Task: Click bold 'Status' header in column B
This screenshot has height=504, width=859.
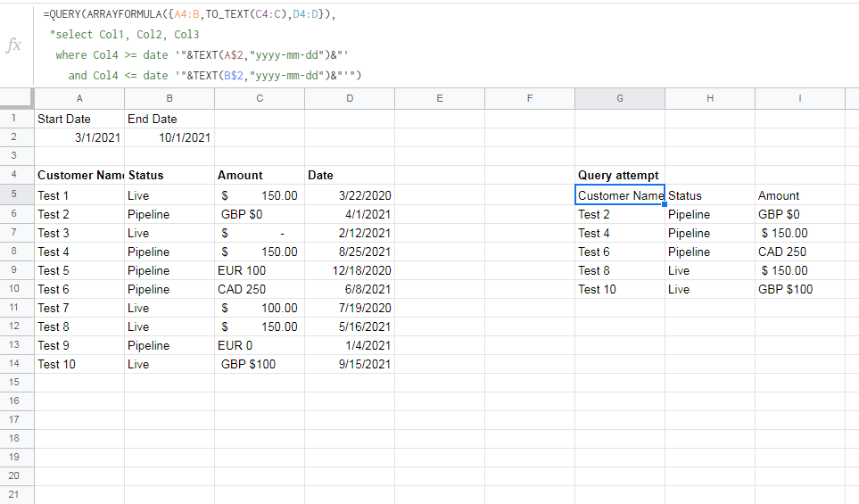Action: (169, 176)
